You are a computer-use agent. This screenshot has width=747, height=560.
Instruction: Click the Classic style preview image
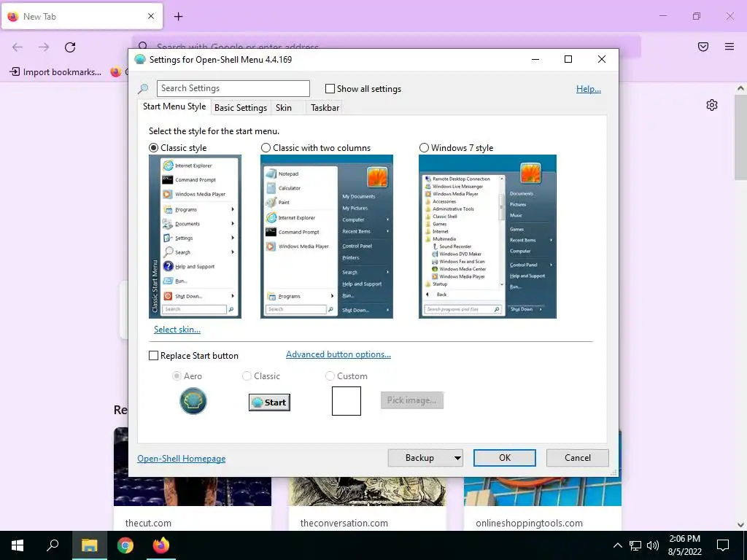pyautogui.click(x=195, y=237)
